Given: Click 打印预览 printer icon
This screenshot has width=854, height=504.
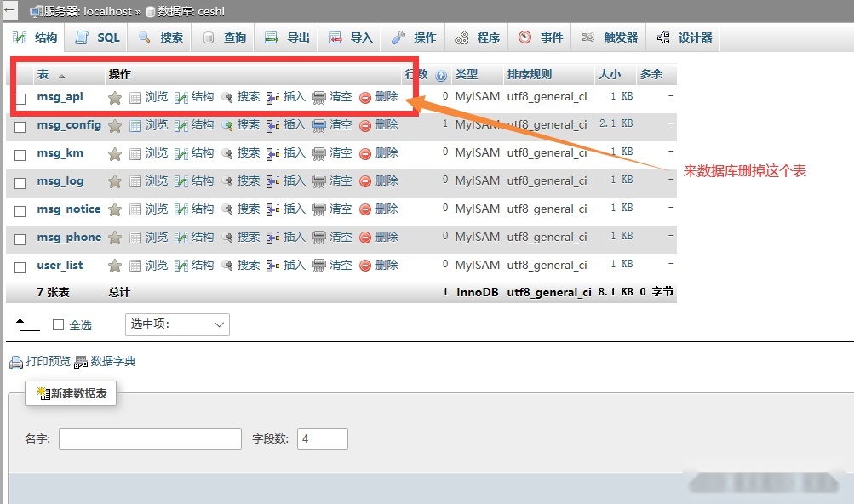Looking at the screenshot, I should (x=16, y=361).
